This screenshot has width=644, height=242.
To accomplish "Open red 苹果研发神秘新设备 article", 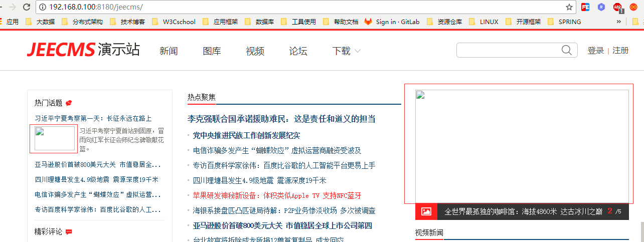I will pyautogui.click(x=277, y=195).
